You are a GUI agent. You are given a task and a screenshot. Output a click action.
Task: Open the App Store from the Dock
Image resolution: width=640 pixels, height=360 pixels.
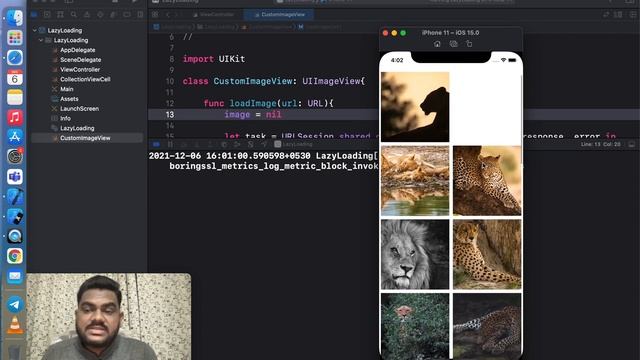[x=15, y=137]
